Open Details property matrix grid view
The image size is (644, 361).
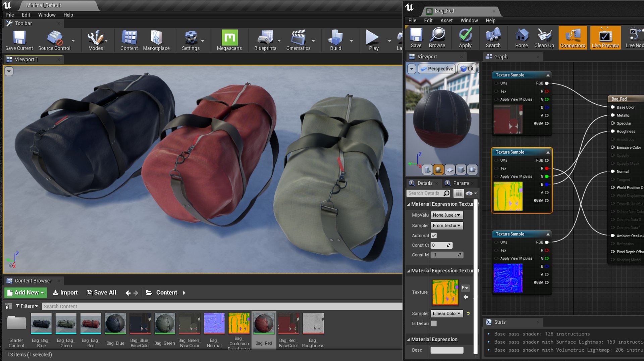point(459,193)
